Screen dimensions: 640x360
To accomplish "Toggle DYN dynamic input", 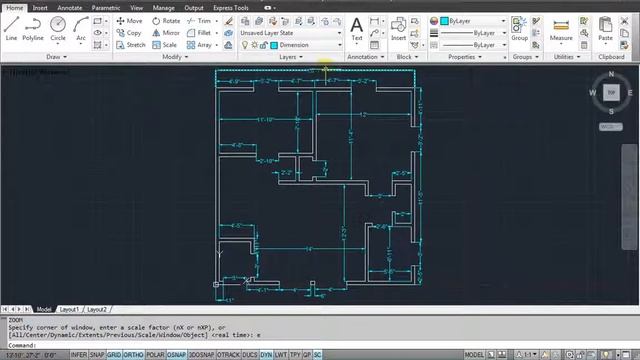I will [266, 355].
